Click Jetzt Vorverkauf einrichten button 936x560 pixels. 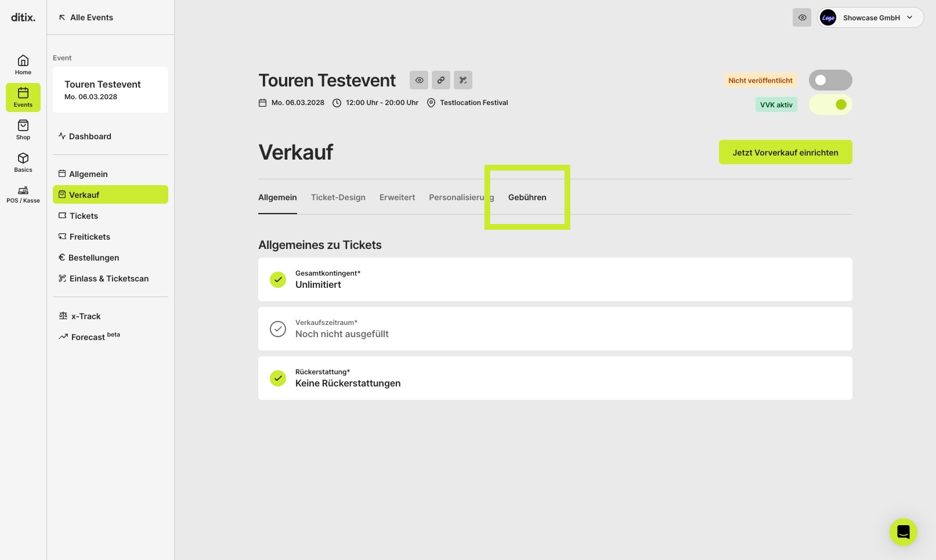tap(786, 152)
